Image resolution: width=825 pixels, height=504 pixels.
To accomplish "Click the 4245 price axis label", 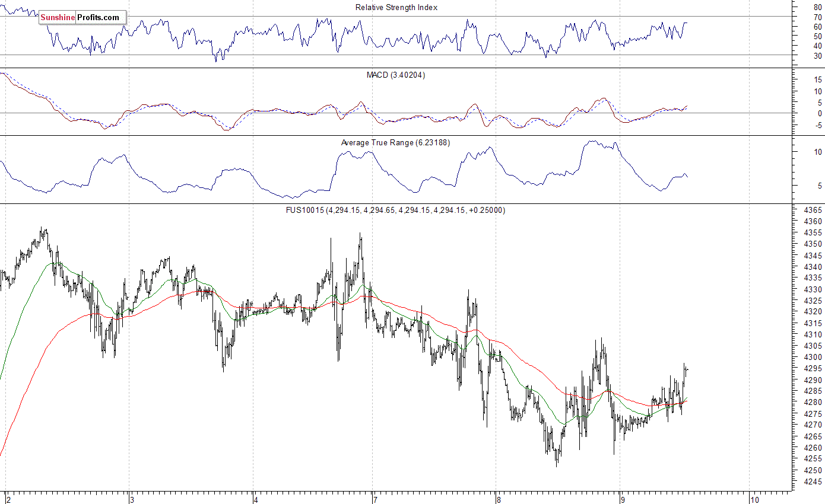I will click(812, 481).
